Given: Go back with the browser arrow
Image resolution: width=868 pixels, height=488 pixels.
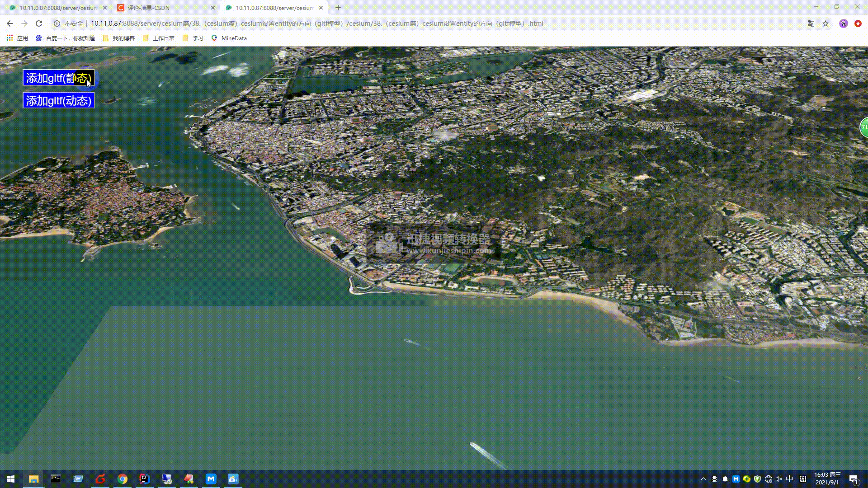Looking at the screenshot, I should click(10, 23).
